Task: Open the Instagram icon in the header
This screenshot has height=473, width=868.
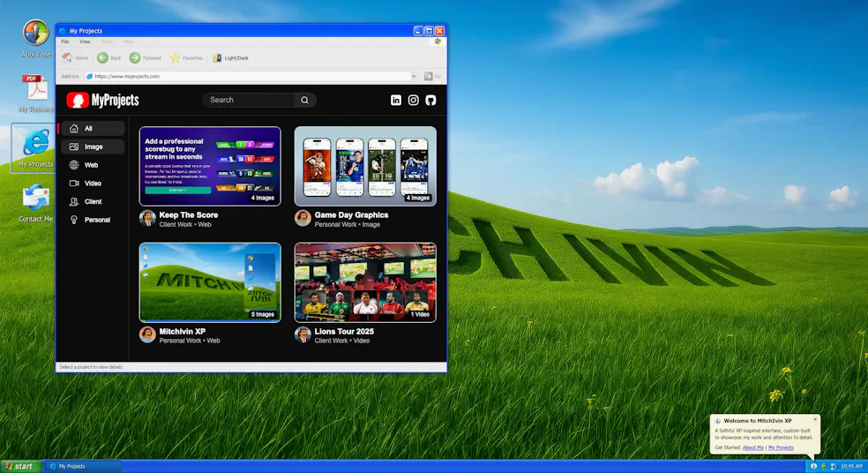Action: click(x=414, y=101)
